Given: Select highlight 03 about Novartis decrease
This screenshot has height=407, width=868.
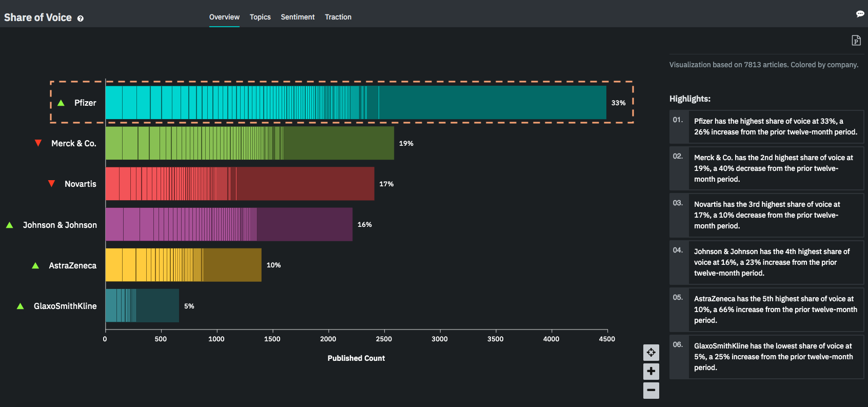Looking at the screenshot, I should click(x=766, y=215).
